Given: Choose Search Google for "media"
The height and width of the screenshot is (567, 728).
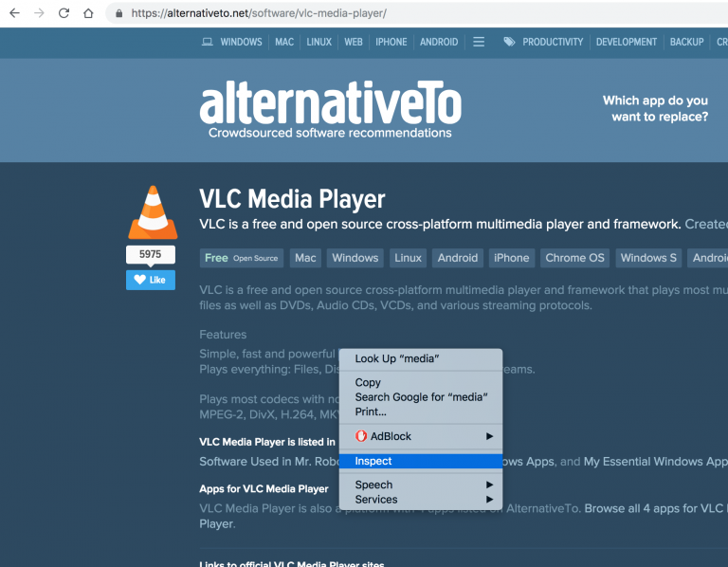Looking at the screenshot, I should click(x=421, y=397).
